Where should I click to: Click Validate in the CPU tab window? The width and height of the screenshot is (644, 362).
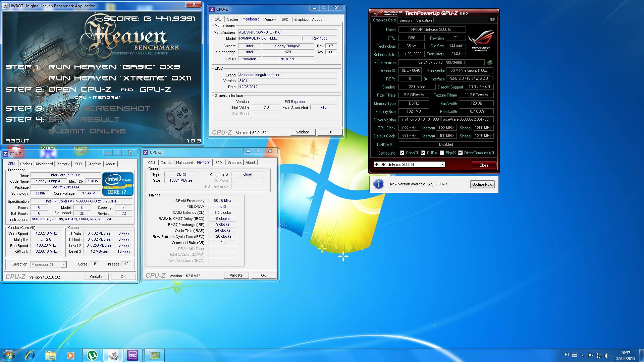(x=96, y=277)
